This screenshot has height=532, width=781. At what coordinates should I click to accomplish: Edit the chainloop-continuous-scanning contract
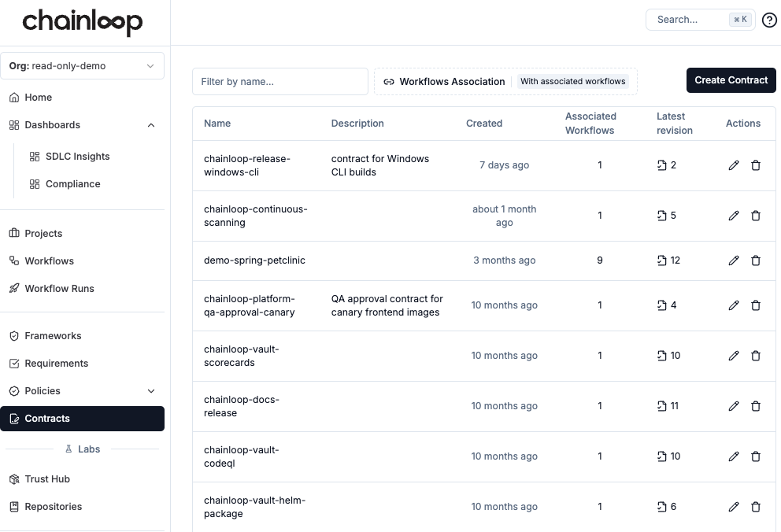click(x=734, y=216)
